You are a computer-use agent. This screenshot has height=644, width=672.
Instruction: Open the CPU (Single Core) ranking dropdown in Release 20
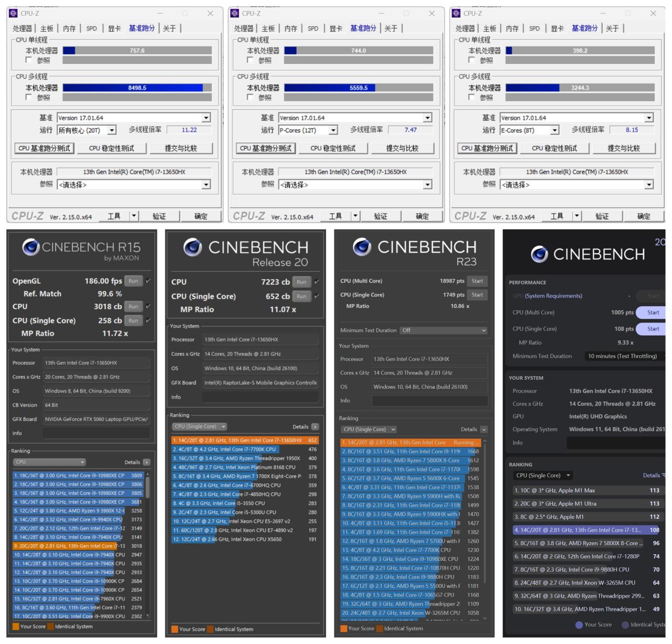tap(199, 427)
